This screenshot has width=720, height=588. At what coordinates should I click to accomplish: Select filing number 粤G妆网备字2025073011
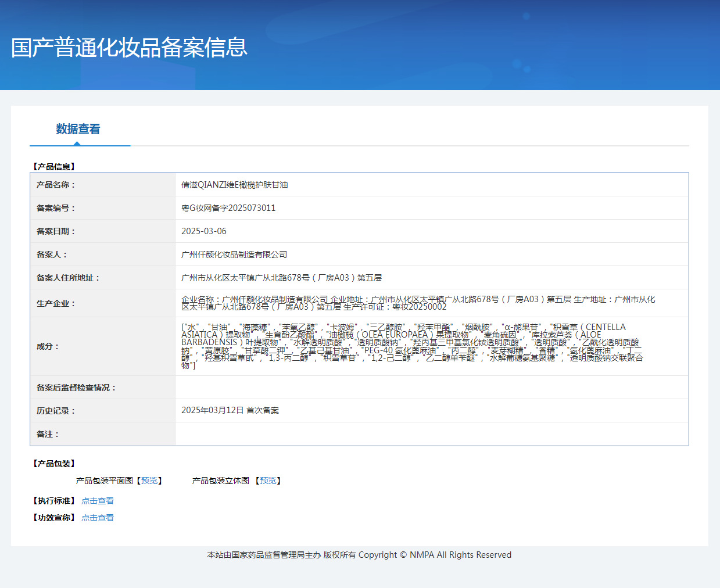point(228,208)
